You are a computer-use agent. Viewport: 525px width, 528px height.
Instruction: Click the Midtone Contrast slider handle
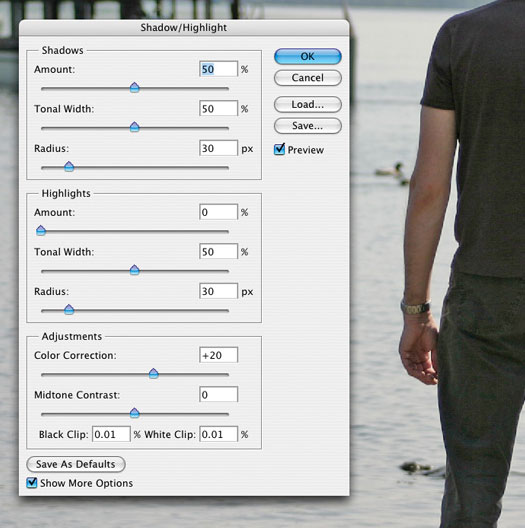pyautogui.click(x=134, y=413)
